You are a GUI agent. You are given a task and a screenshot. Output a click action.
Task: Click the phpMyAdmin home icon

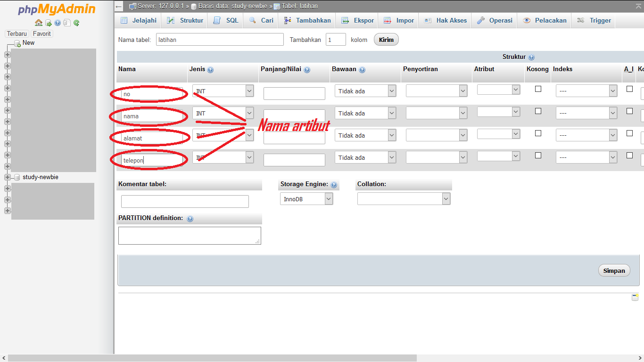tap(38, 22)
